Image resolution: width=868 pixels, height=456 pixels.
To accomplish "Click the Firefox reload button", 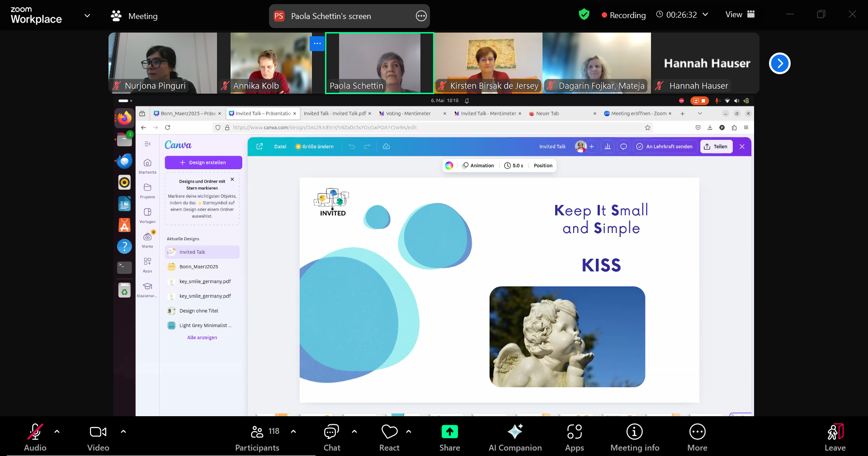I will [168, 128].
